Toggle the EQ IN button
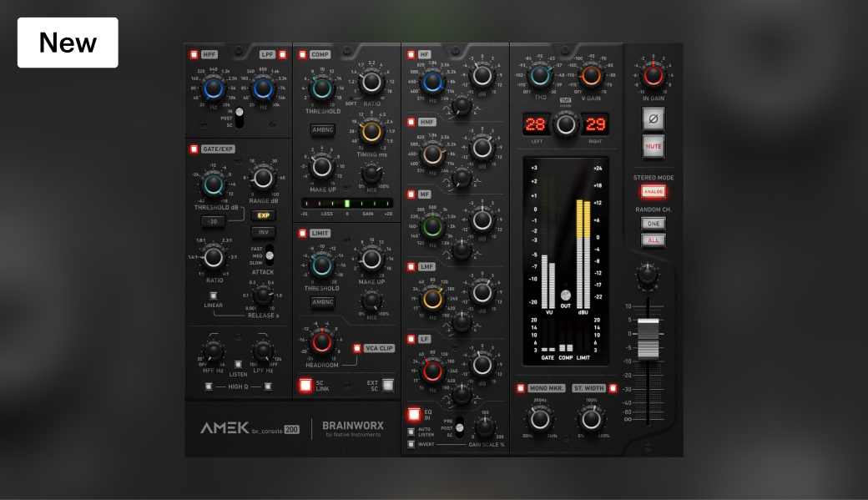Viewport: 868px width, 500px height. pos(414,414)
